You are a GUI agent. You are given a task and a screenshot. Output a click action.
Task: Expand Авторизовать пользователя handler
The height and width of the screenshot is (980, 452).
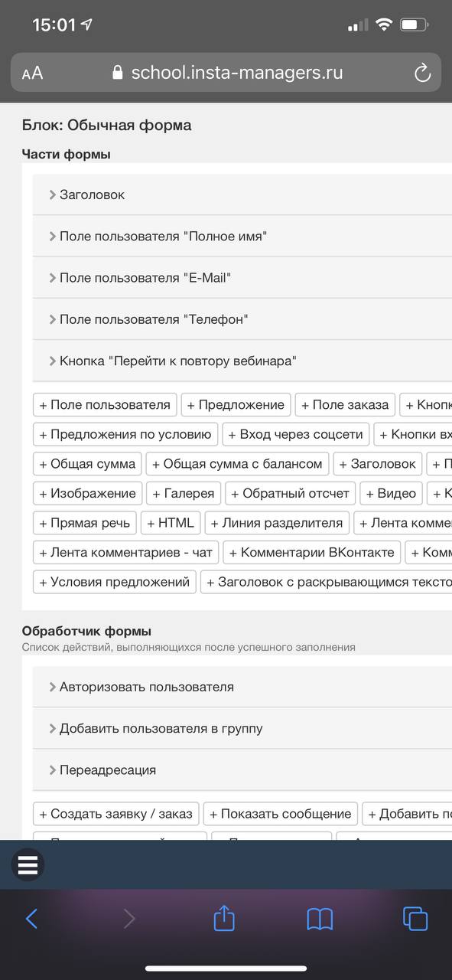pos(242,687)
